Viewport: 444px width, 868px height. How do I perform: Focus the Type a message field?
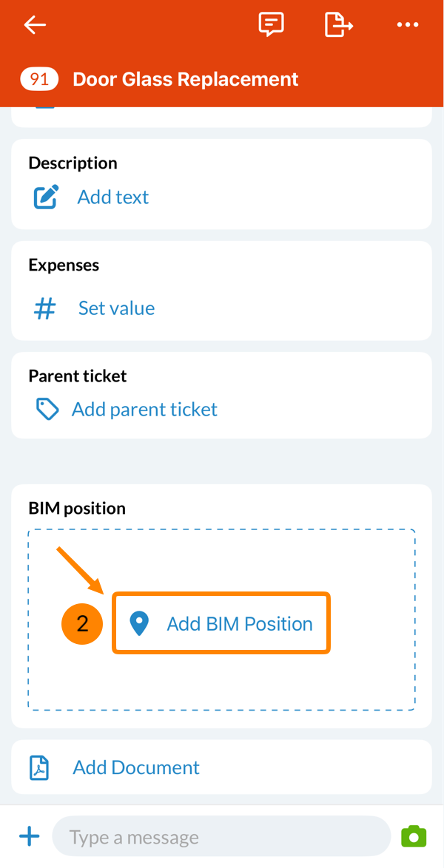222,836
